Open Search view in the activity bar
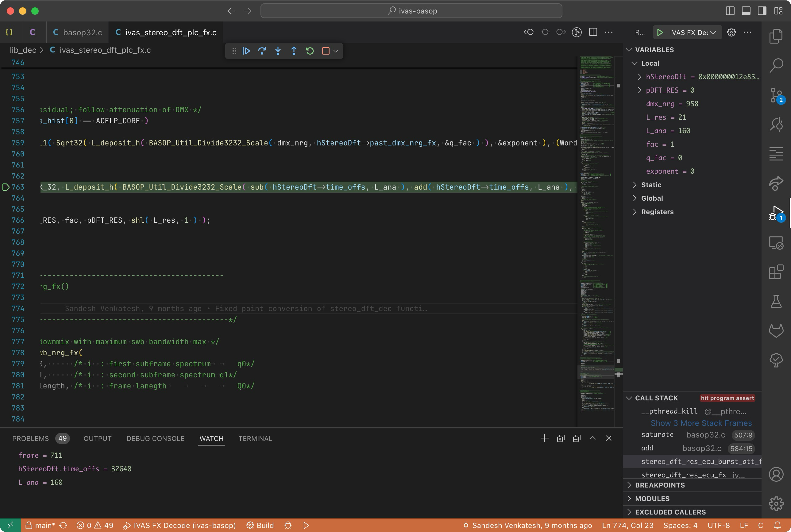791x532 pixels. click(x=776, y=65)
